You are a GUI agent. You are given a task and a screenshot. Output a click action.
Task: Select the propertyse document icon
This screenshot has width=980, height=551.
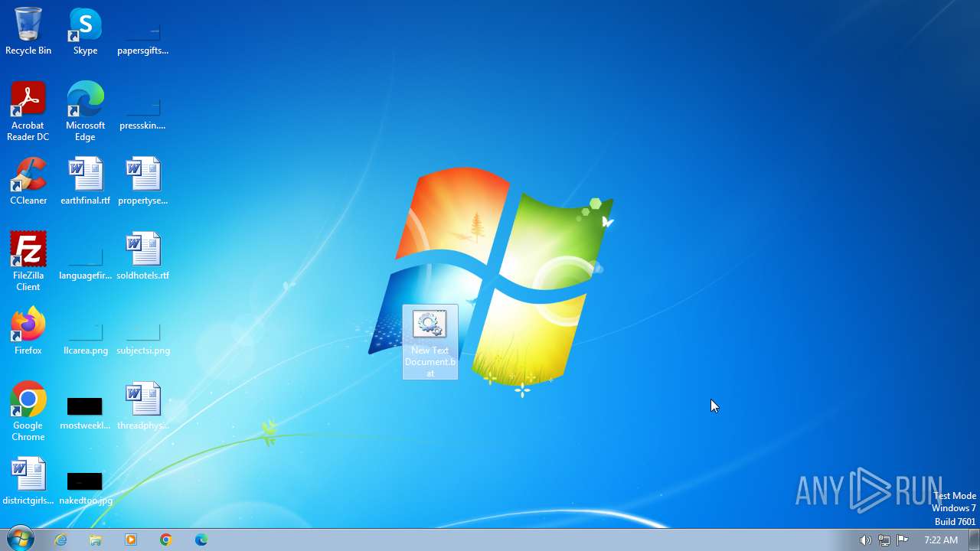coord(143,182)
